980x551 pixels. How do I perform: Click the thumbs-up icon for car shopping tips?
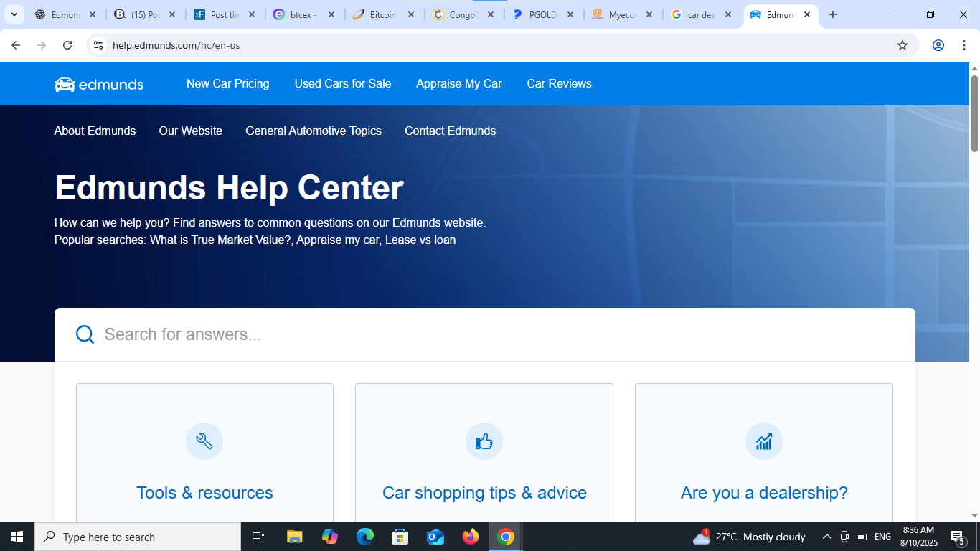484,441
